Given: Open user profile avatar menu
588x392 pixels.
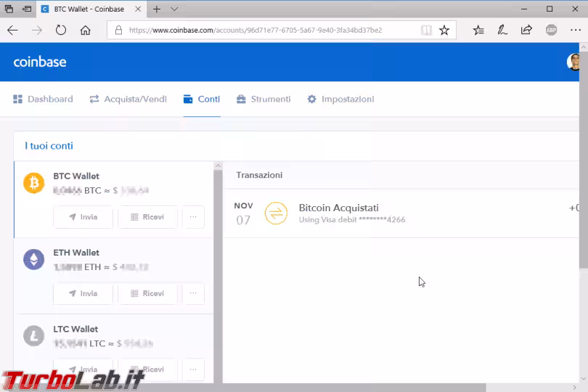Looking at the screenshot, I should [573, 62].
